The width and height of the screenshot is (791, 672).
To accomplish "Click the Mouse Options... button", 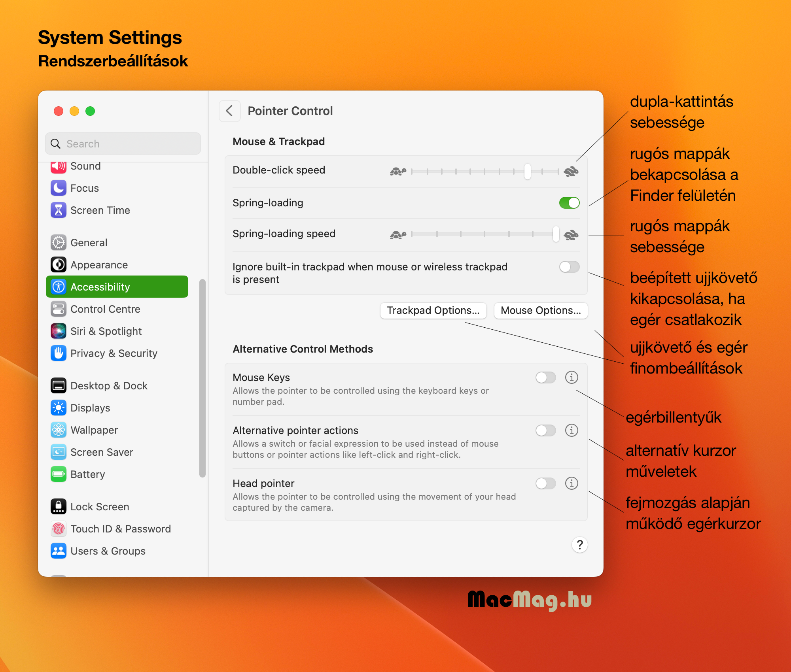I will pos(541,311).
